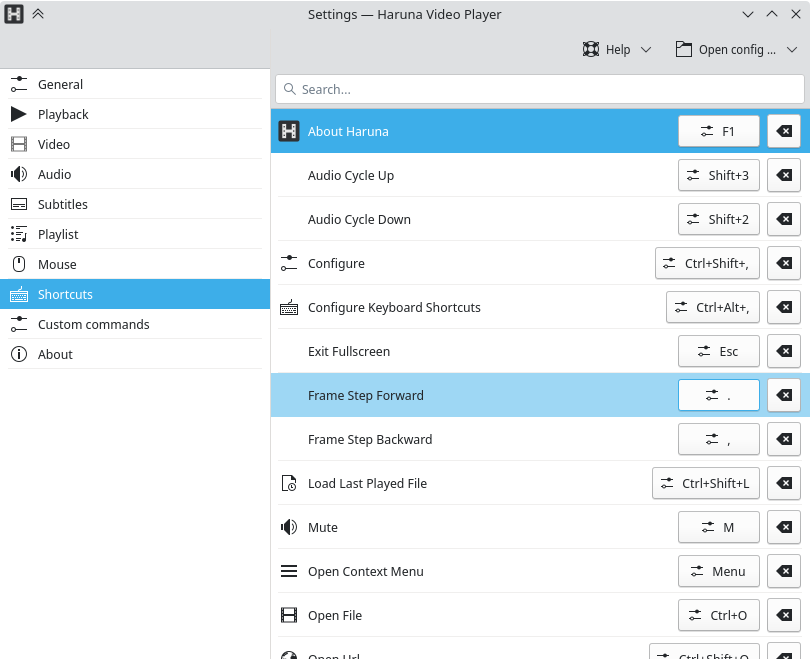
Task: Change the F1 shortcut for About Haruna
Action: click(x=719, y=131)
